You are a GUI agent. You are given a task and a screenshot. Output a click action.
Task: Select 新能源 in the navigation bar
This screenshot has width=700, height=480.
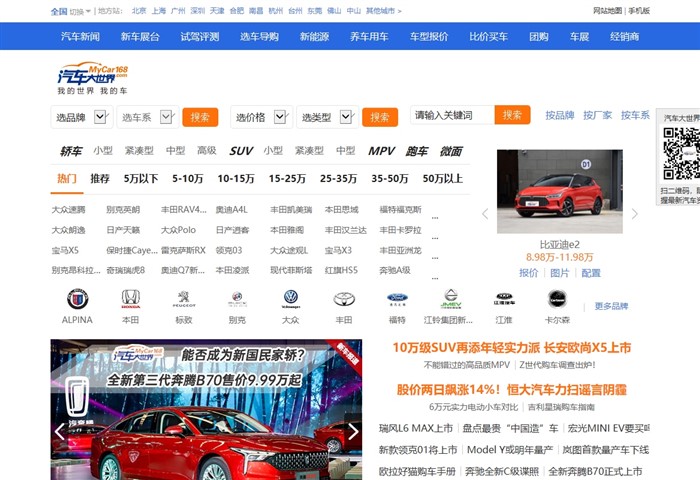coord(314,36)
